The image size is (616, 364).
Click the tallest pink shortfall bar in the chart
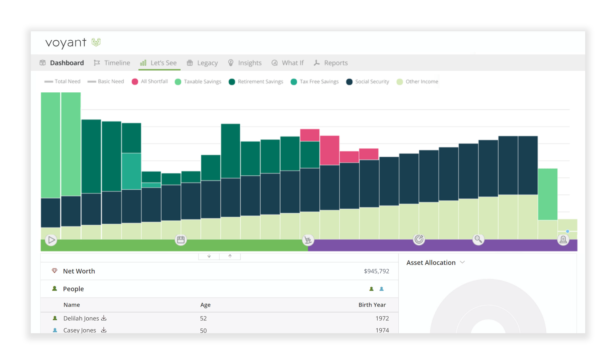point(330,150)
